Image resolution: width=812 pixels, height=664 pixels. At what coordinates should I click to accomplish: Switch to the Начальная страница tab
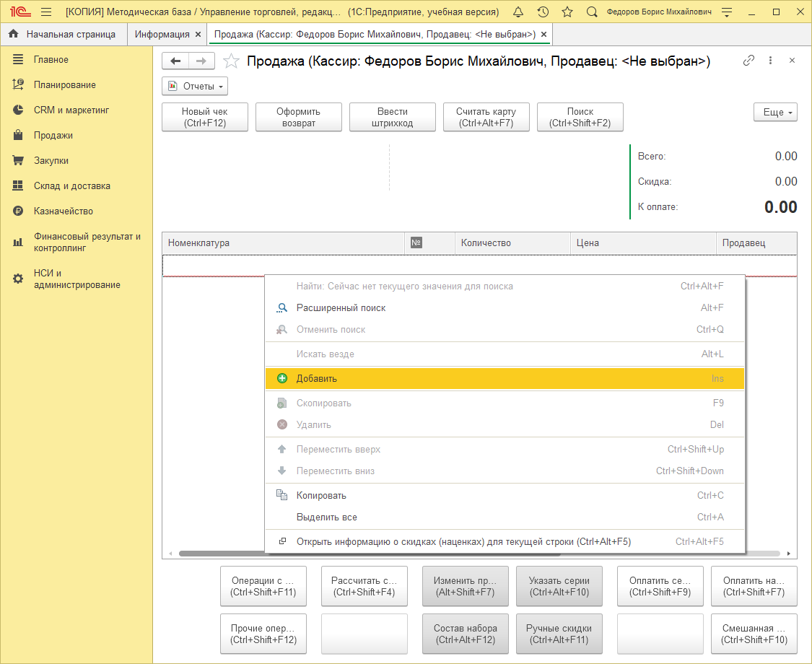click(63, 34)
